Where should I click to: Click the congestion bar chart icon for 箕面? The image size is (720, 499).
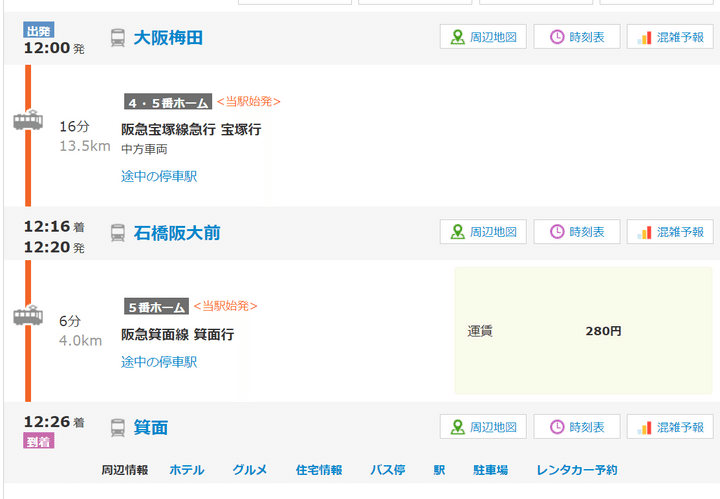pos(645,427)
